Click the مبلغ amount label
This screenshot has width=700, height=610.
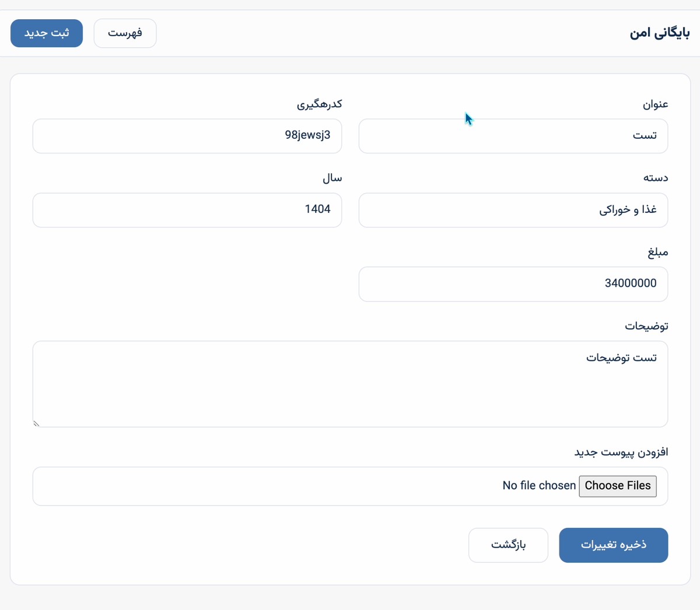coord(659,253)
